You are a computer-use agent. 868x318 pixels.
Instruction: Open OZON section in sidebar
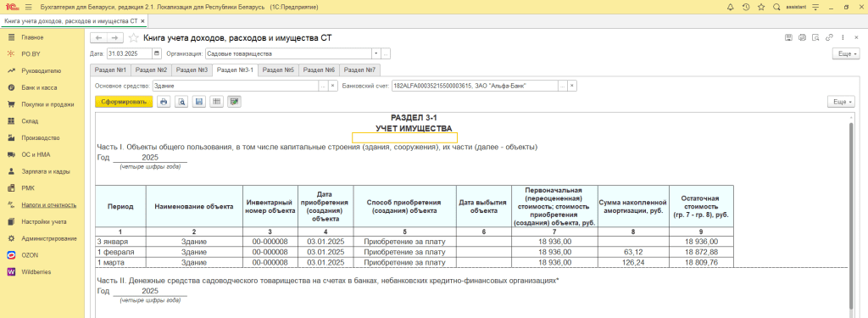point(30,255)
